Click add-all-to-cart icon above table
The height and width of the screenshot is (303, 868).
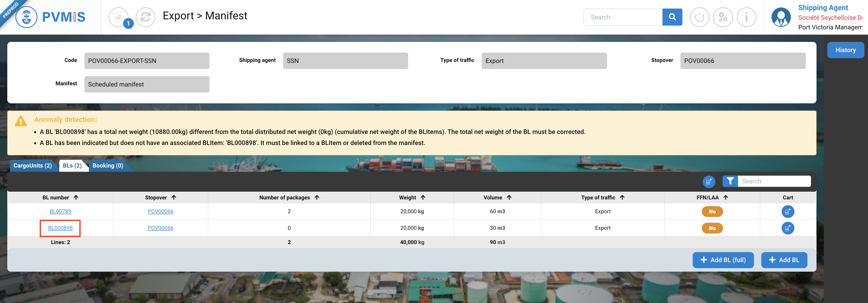709,181
